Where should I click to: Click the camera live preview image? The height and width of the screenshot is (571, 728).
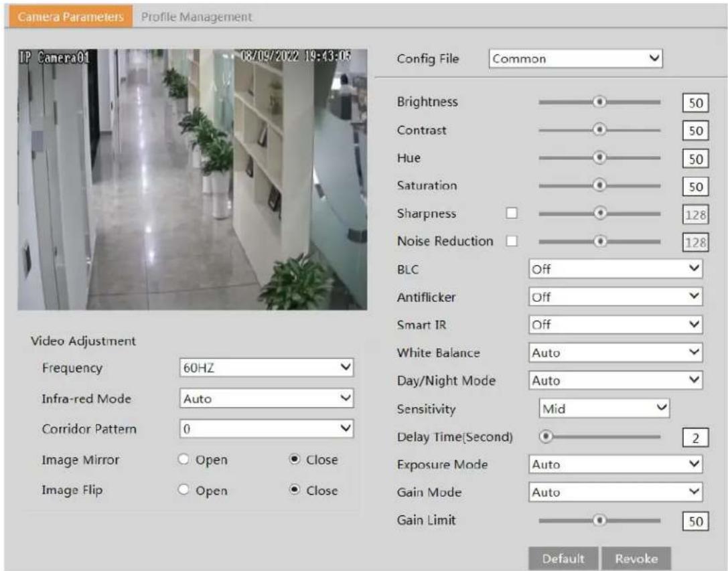point(192,179)
